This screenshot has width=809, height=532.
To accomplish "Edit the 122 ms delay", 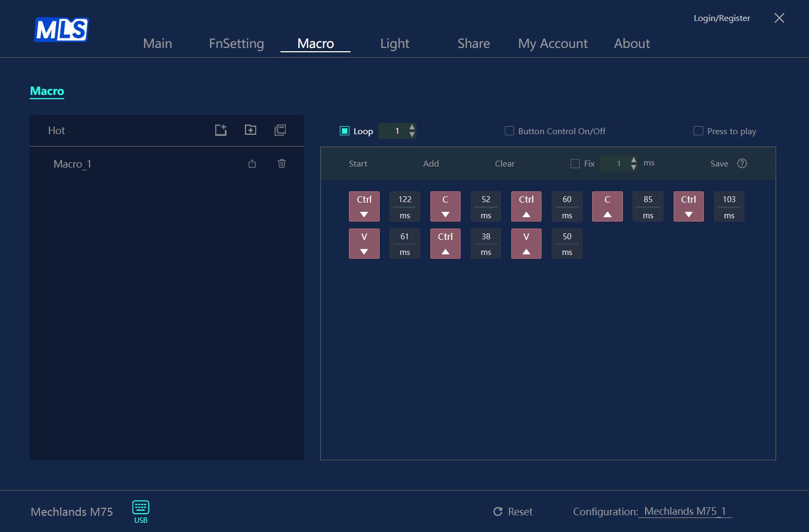I will point(405,206).
